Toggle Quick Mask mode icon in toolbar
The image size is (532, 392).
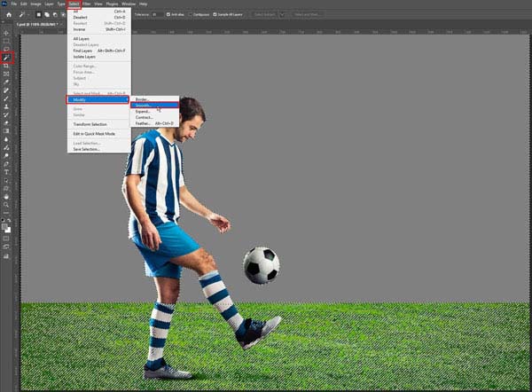(x=6, y=239)
